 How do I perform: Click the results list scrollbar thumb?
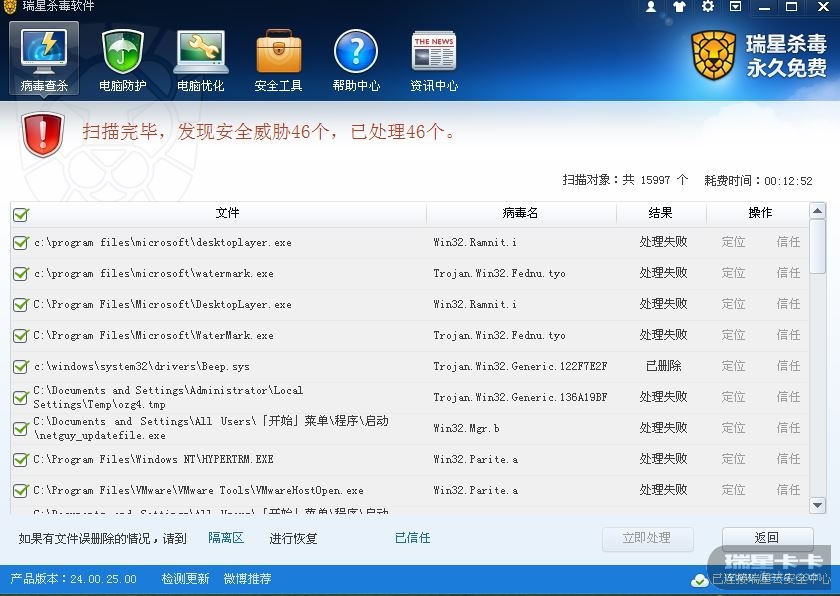coord(818,246)
